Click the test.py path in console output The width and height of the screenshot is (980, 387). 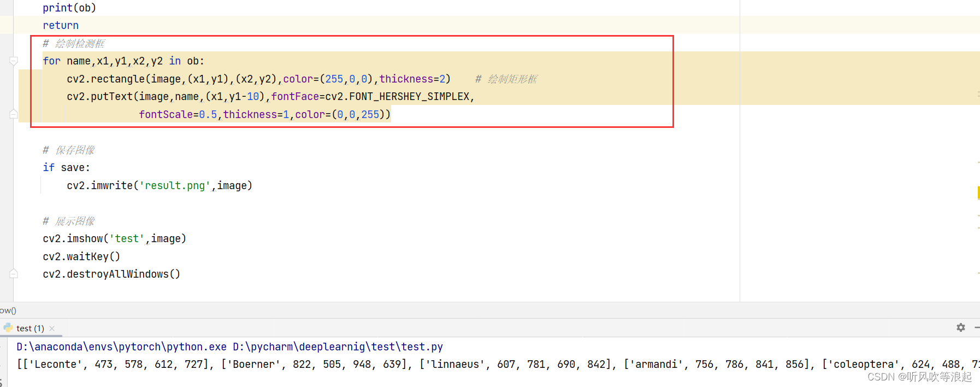tap(338, 347)
